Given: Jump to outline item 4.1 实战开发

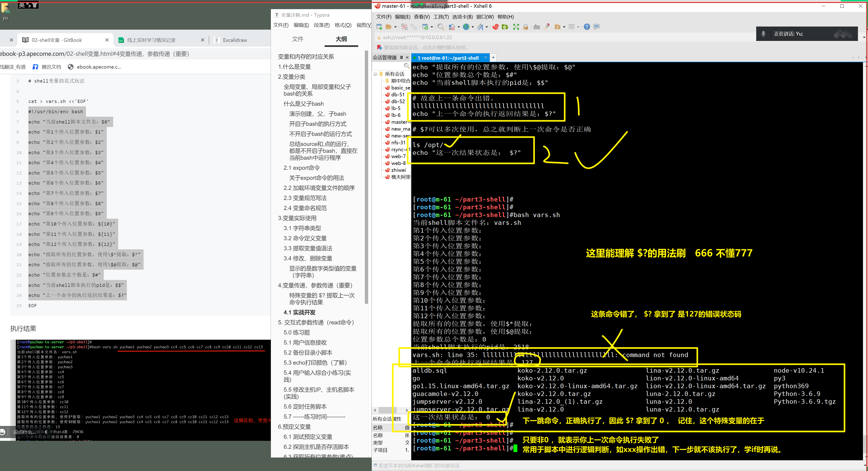Looking at the screenshot, I should [x=299, y=312].
